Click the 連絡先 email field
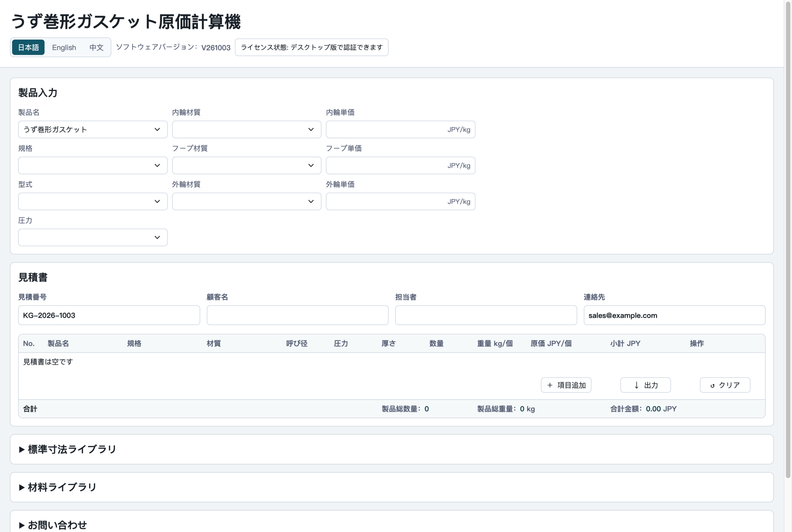792x532 pixels. coord(674,315)
